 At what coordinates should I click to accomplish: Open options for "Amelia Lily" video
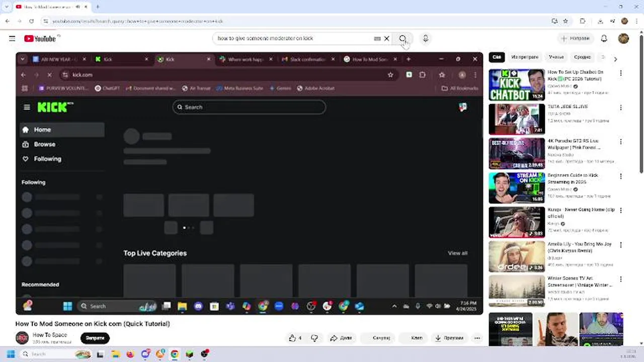pyautogui.click(x=621, y=245)
